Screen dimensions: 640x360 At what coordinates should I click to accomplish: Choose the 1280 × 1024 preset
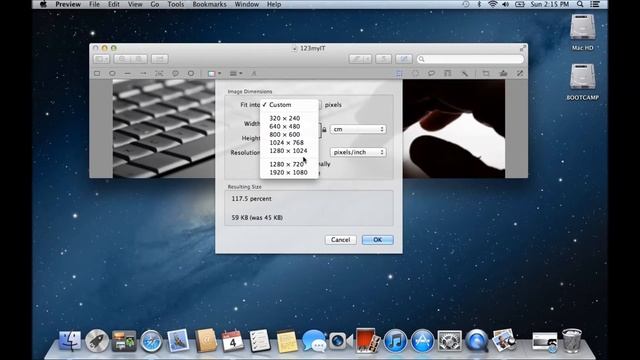click(x=289, y=151)
